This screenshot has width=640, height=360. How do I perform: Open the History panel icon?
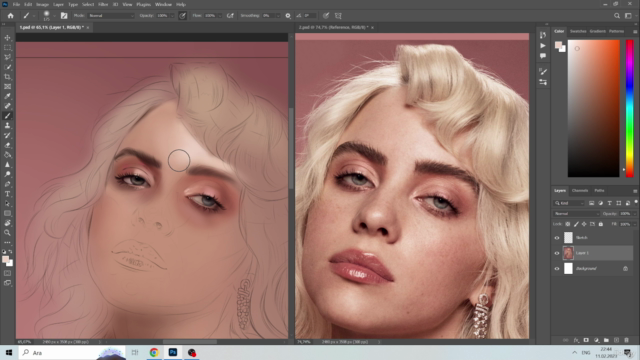(x=542, y=35)
